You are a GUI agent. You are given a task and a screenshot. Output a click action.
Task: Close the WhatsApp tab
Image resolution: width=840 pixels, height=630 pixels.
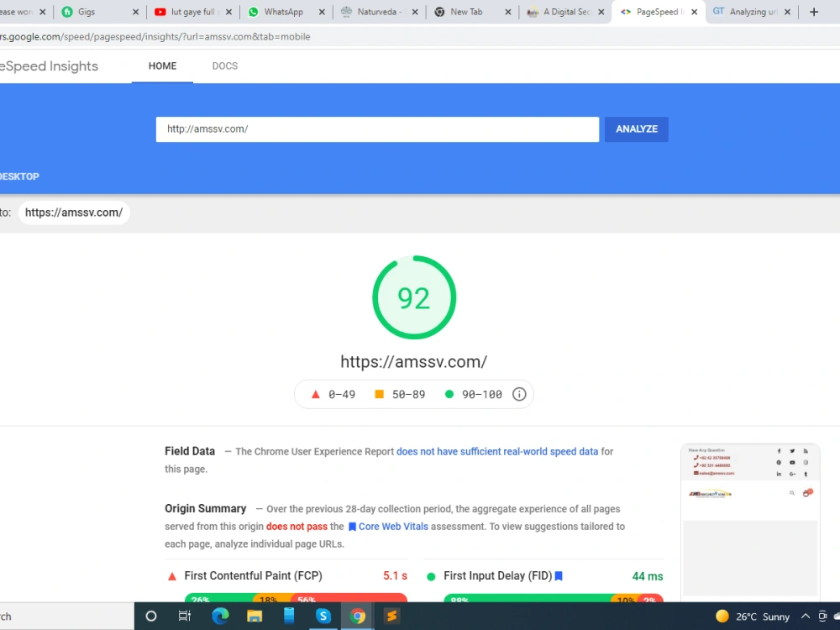click(x=322, y=12)
